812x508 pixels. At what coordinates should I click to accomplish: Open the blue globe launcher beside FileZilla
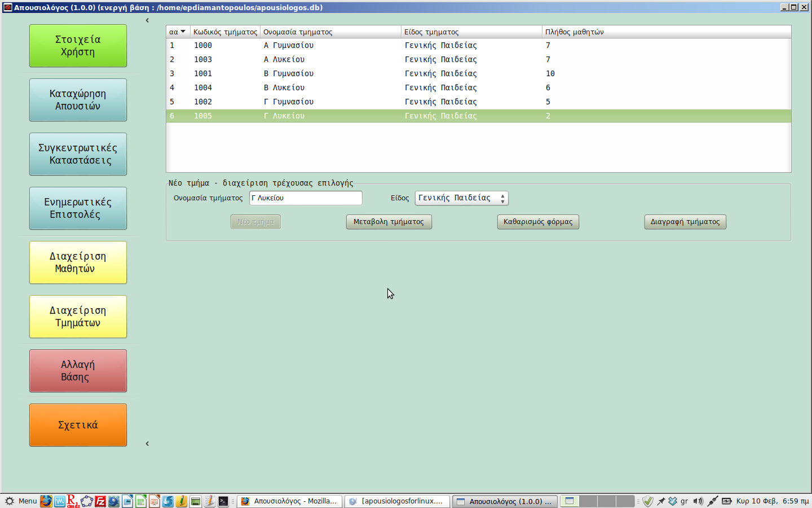click(x=114, y=501)
